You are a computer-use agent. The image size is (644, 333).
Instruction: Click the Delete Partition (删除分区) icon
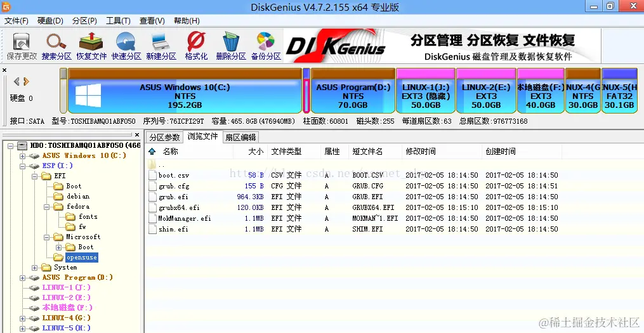coord(231,46)
